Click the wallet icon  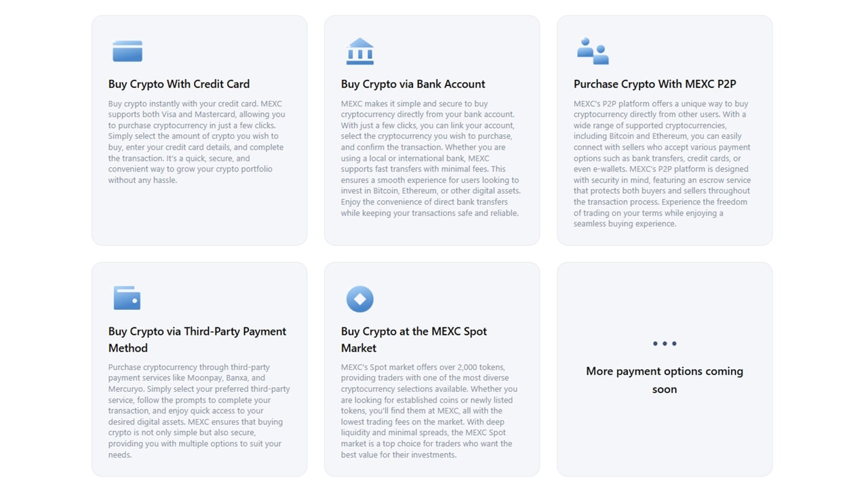(127, 298)
